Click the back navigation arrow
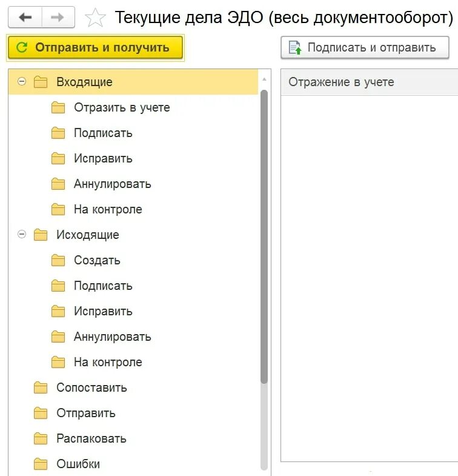This screenshot has width=458, height=476. coord(25,18)
